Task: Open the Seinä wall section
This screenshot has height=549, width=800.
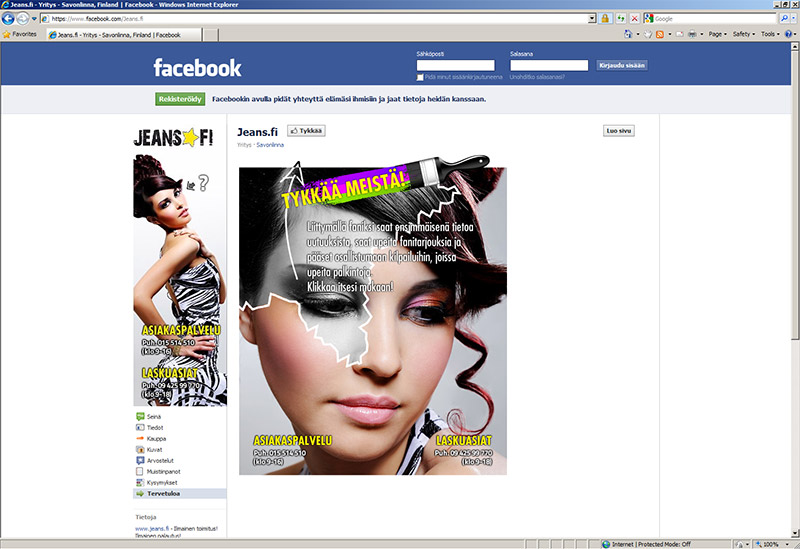Action: pos(154,417)
